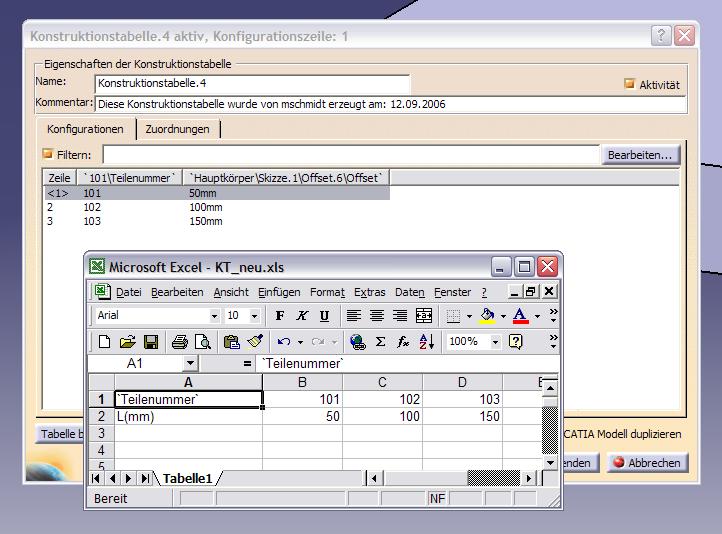This screenshot has width=722, height=534.
Task: Select column header C in Excel
Action: (382, 382)
